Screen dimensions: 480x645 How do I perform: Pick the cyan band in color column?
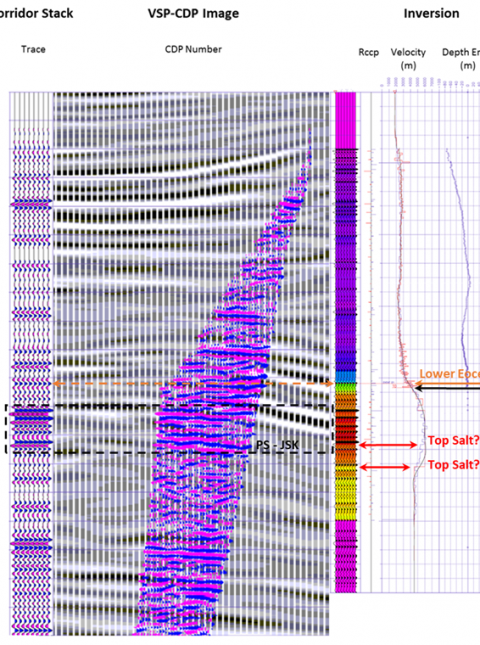tap(346, 376)
